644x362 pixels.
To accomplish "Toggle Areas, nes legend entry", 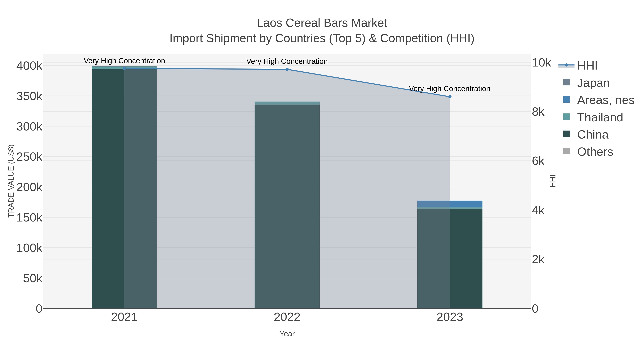I will (599, 100).
